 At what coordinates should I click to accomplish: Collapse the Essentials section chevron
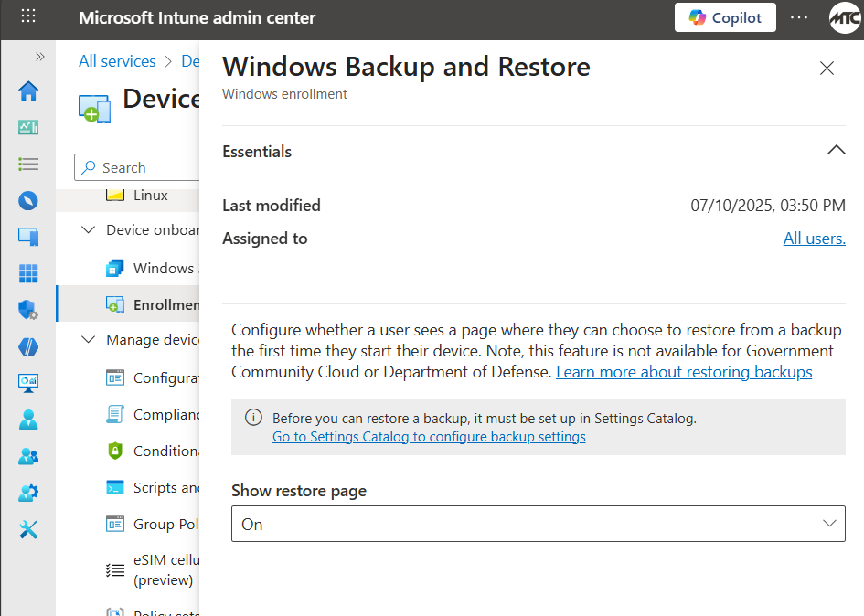click(836, 150)
